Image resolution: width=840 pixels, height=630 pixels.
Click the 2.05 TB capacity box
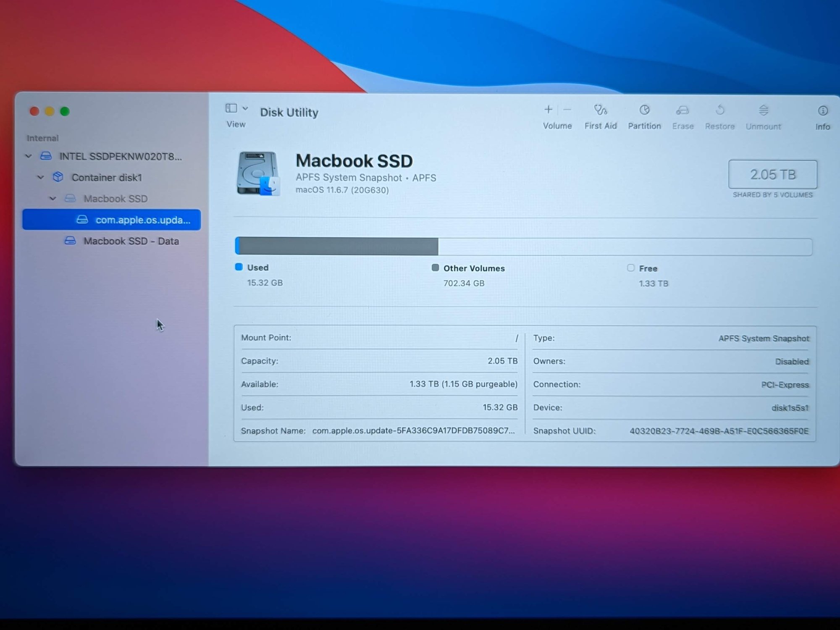(772, 174)
